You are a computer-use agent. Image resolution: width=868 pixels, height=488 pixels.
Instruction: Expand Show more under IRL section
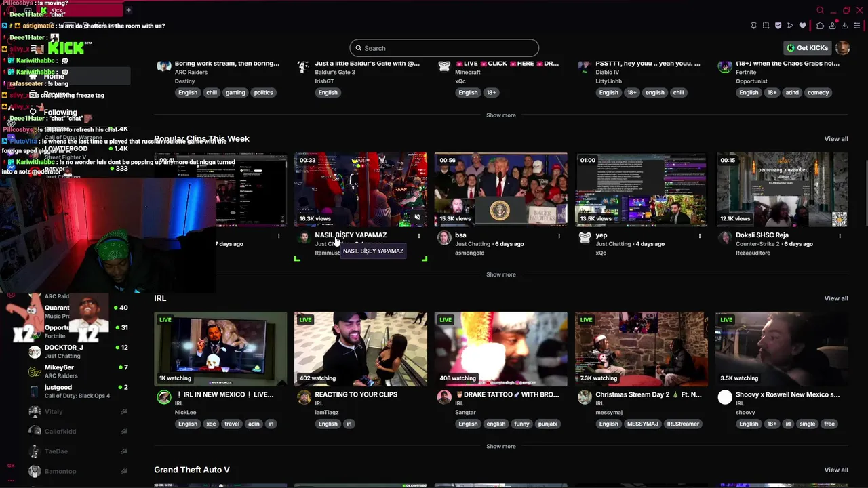click(500, 446)
